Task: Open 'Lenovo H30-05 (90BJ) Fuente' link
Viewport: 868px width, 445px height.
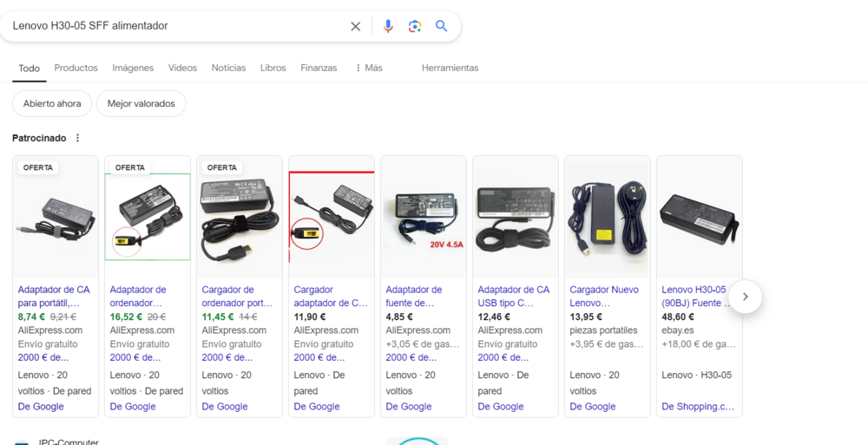Action: [696, 296]
